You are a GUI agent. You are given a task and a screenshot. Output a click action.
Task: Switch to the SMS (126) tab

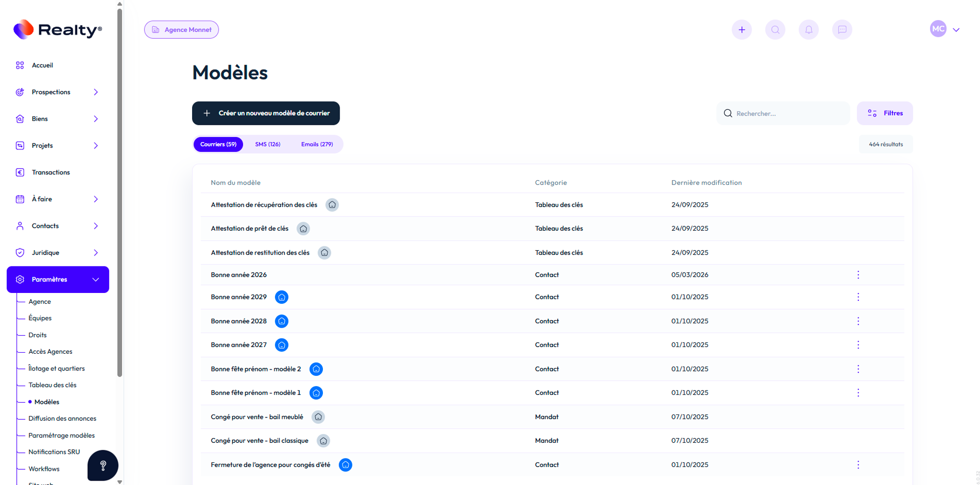(x=268, y=145)
